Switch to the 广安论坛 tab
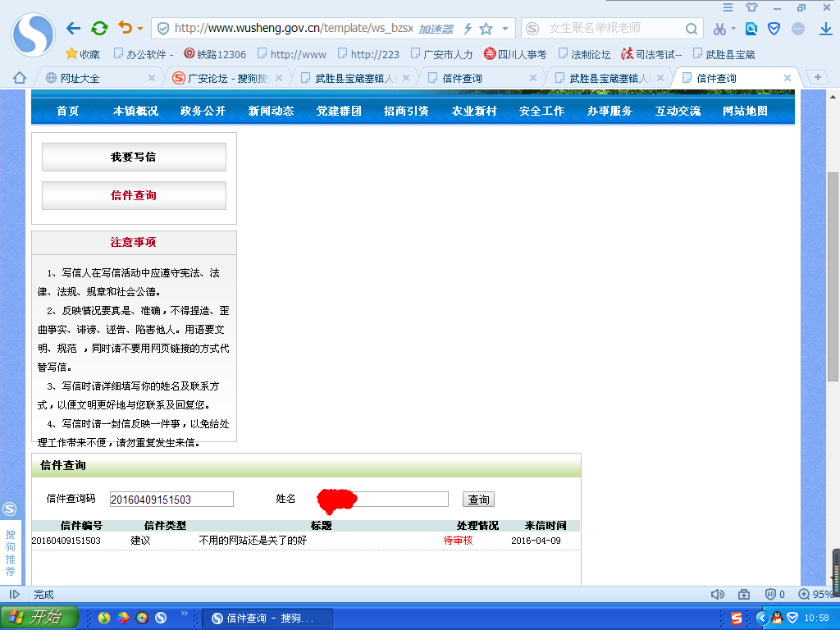Image resolution: width=840 pixels, height=630 pixels. pyautogui.click(x=221, y=79)
